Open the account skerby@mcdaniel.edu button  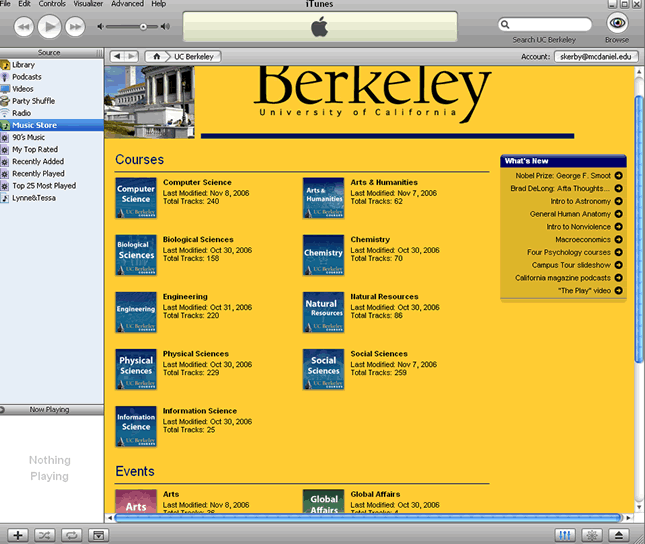595,57
